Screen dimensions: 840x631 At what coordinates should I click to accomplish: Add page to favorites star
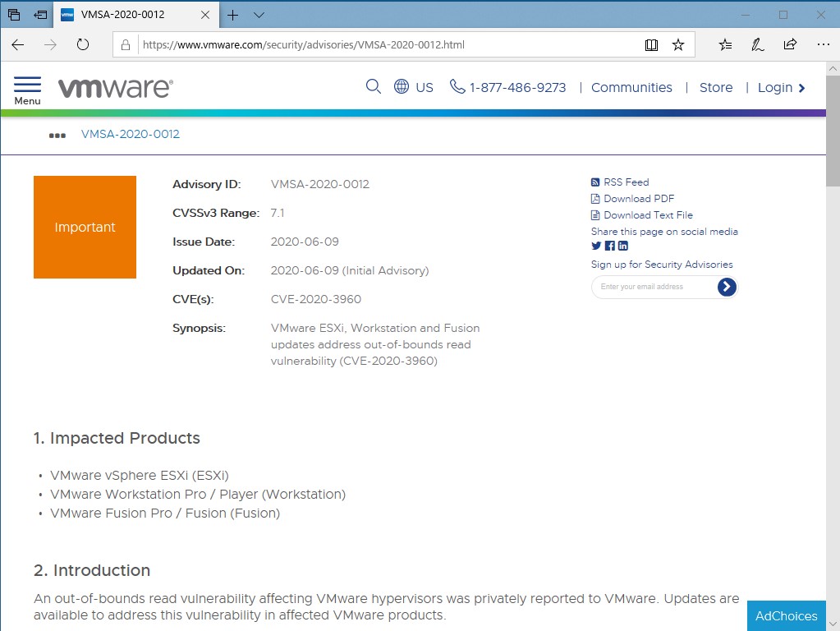pos(678,45)
